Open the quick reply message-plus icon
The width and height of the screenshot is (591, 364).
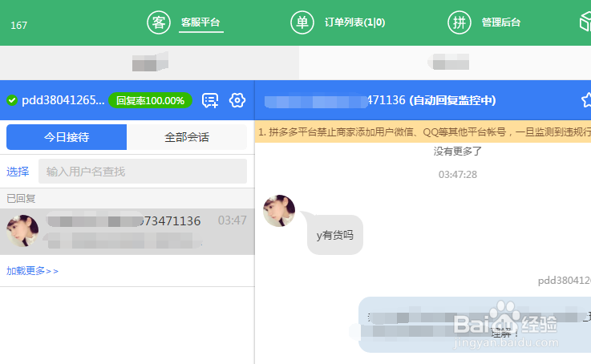(x=210, y=100)
